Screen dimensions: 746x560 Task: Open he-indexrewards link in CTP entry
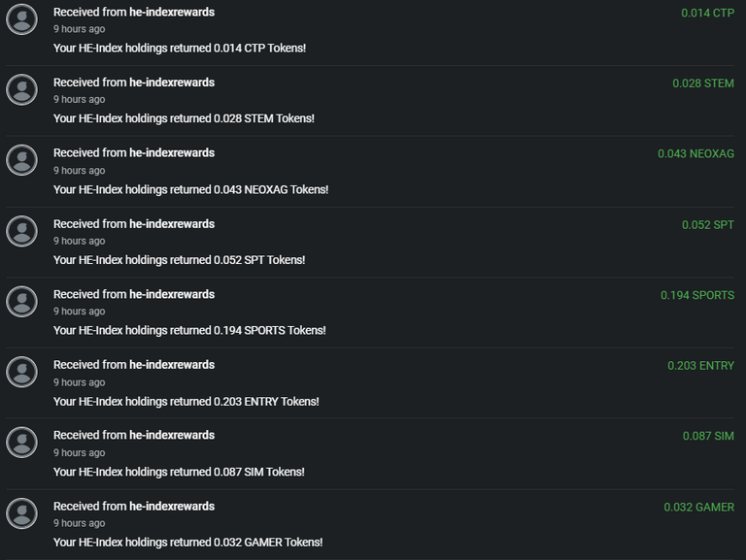click(172, 13)
